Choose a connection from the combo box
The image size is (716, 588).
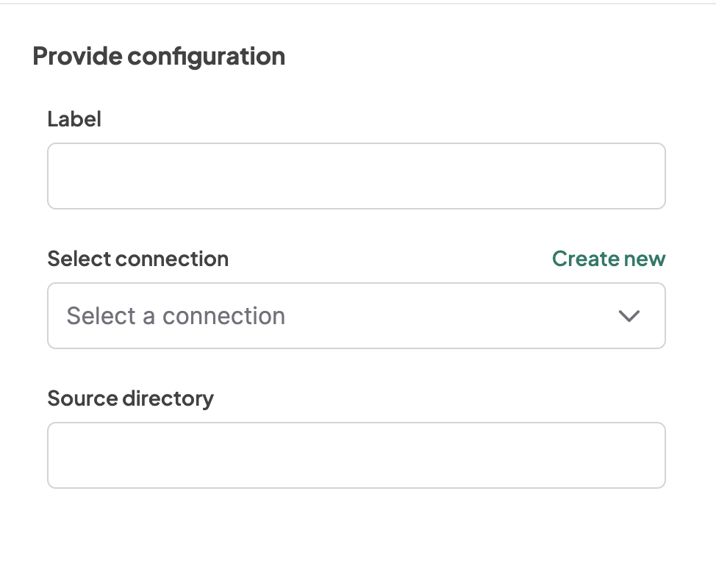pos(356,316)
